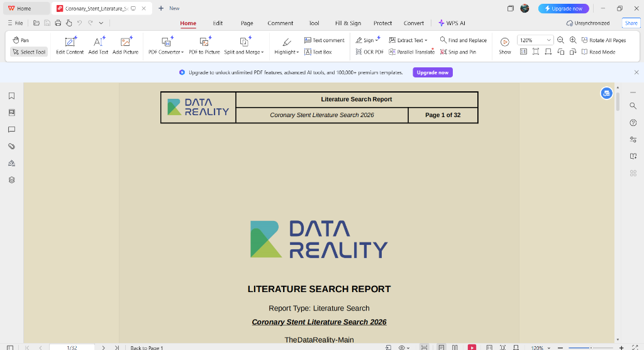
Task: Click the Share button
Action: pyautogui.click(x=631, y=23)
